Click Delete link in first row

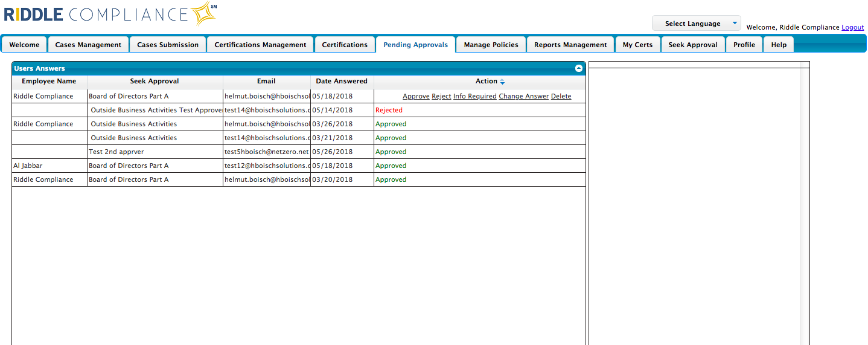(x=561, y=96)
